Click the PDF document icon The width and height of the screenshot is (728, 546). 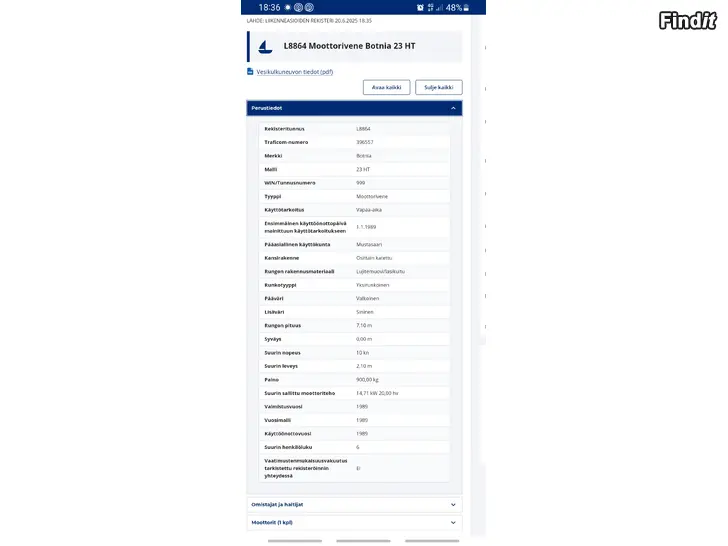(x=250, y=72)
